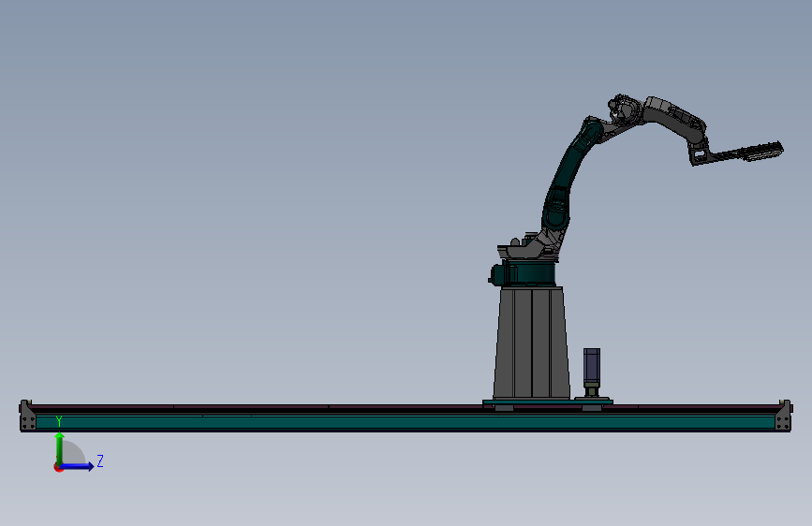Select the left end bracket of the rail
The width and height of the screenshot is (812, 526).
27,416
